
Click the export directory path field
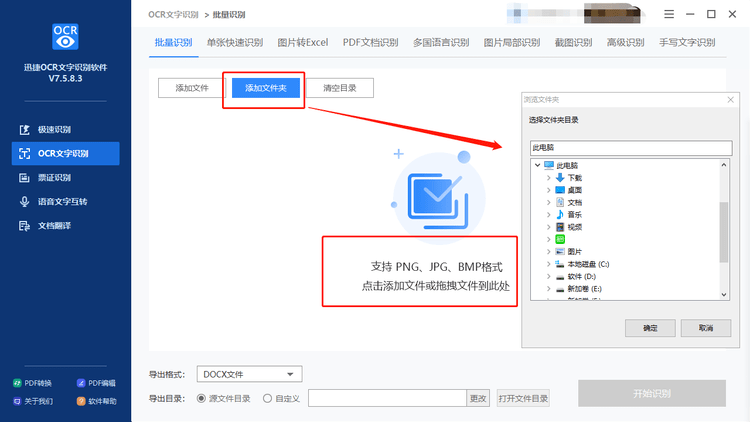click(x=387, y=398)
